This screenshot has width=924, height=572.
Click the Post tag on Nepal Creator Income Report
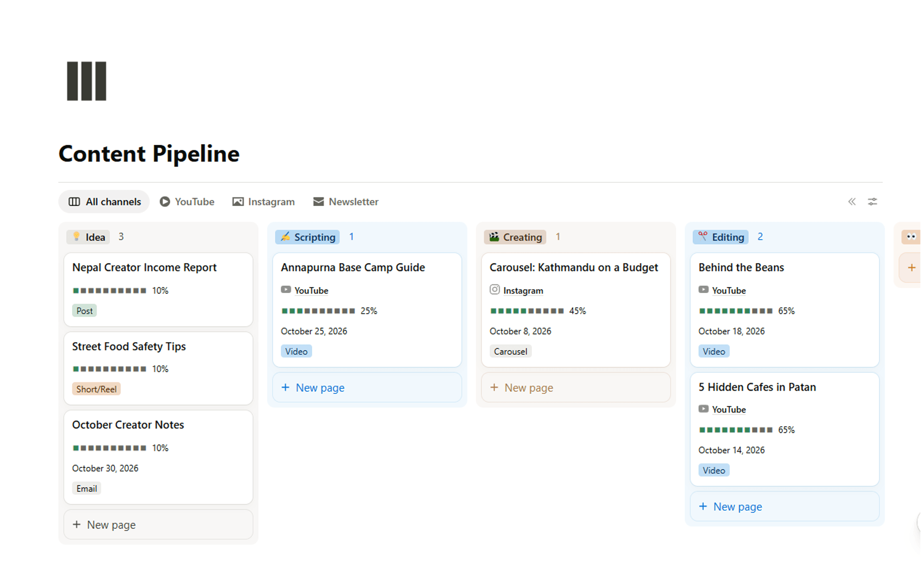[x=84, y=311]
